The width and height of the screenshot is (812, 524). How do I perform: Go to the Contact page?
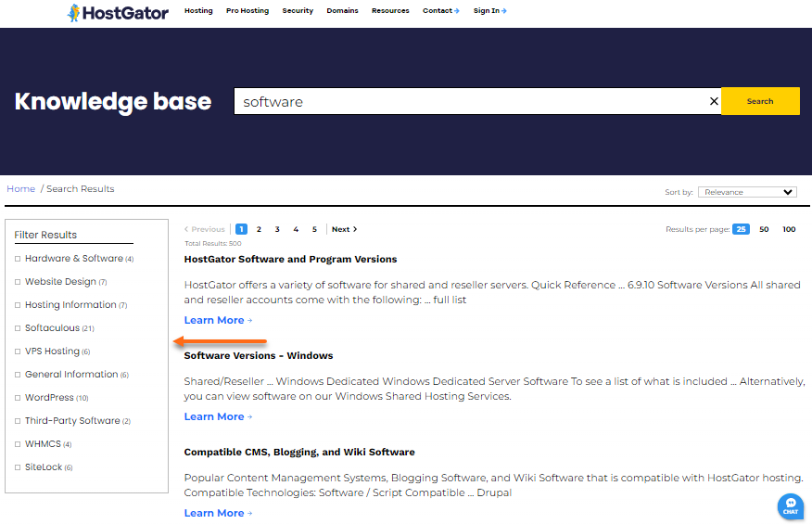tap(440, 11)
